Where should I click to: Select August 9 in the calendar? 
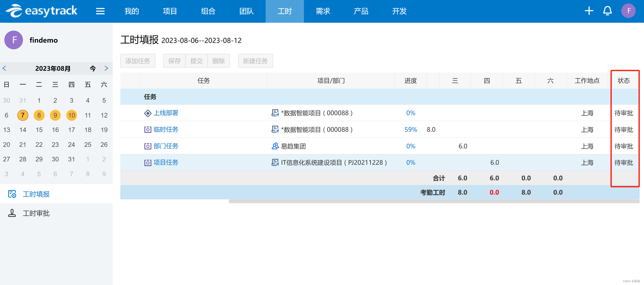click(x=55, y=115)
